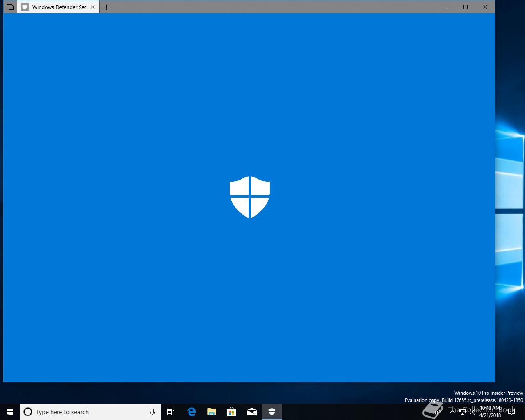The height and width of the screenshot is (420, 525).
Task: Launch Microsoft Edge from the taskbar
Action: point(192,412)
